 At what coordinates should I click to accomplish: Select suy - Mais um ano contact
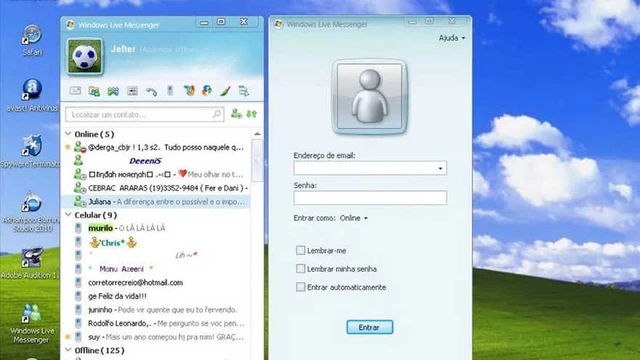coord(157,337)
